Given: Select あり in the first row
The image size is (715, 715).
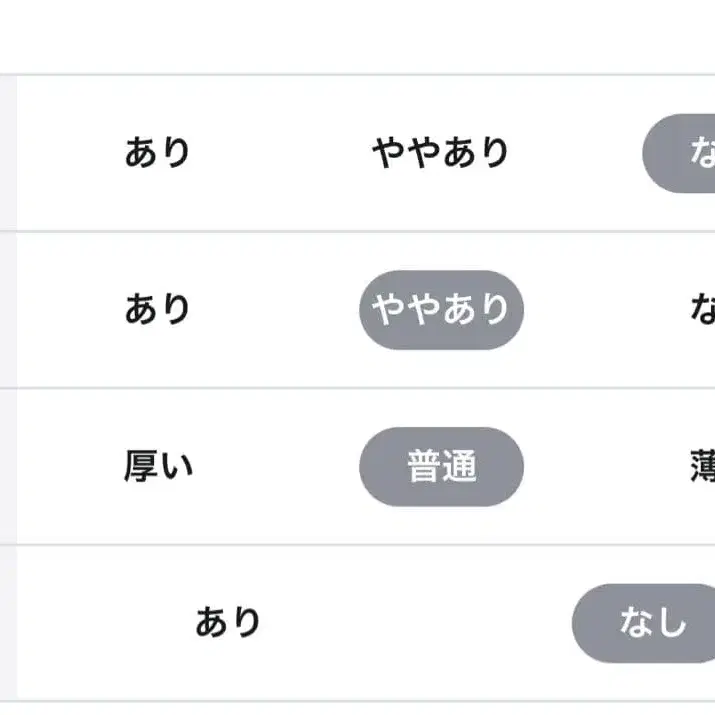Looking at the screenshot, I should (157, 153).
